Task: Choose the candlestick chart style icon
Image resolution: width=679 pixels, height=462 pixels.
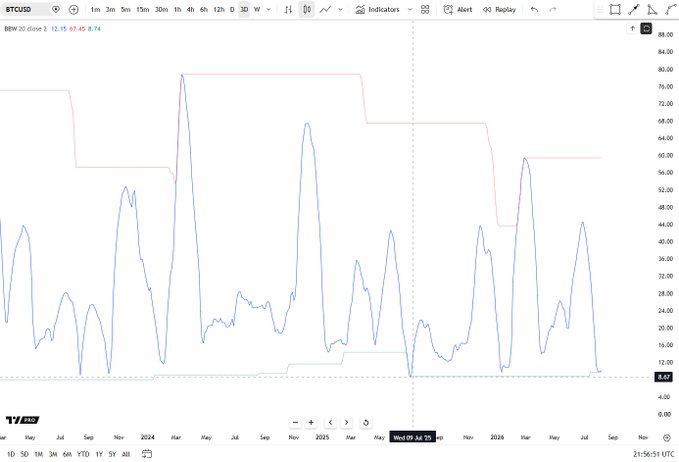Action: pos(307,9)
